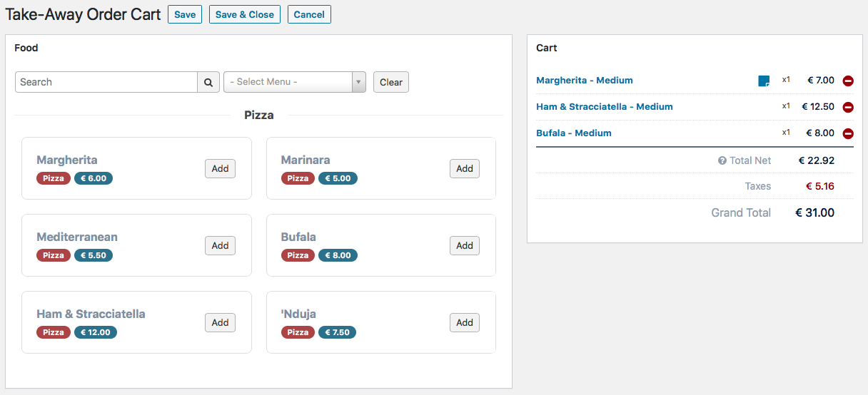Image resolution: width=868 pixels, height=395 pixels.
Task: Clear the food search filter
Action: [391, 82]
